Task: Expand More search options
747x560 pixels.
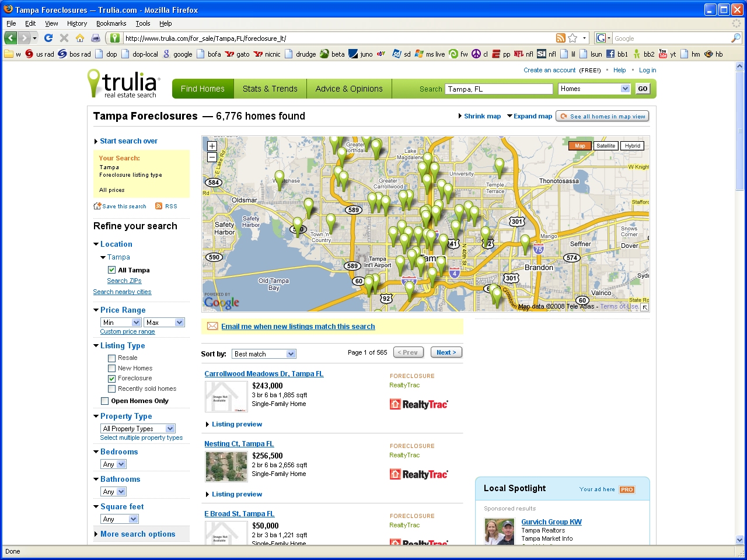Action: [138, 534]
